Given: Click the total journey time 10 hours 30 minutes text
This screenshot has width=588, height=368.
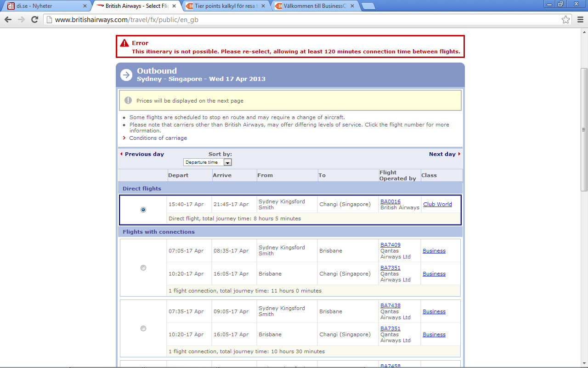Looking at the screenshot, I should click(x=247, y=351).
